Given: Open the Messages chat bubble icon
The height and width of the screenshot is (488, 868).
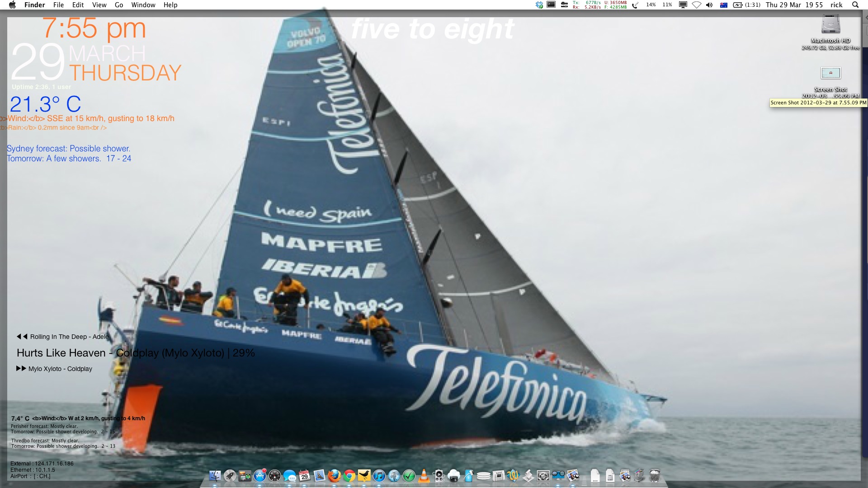Looking at the screenshot, I should (x=290, y=476).
